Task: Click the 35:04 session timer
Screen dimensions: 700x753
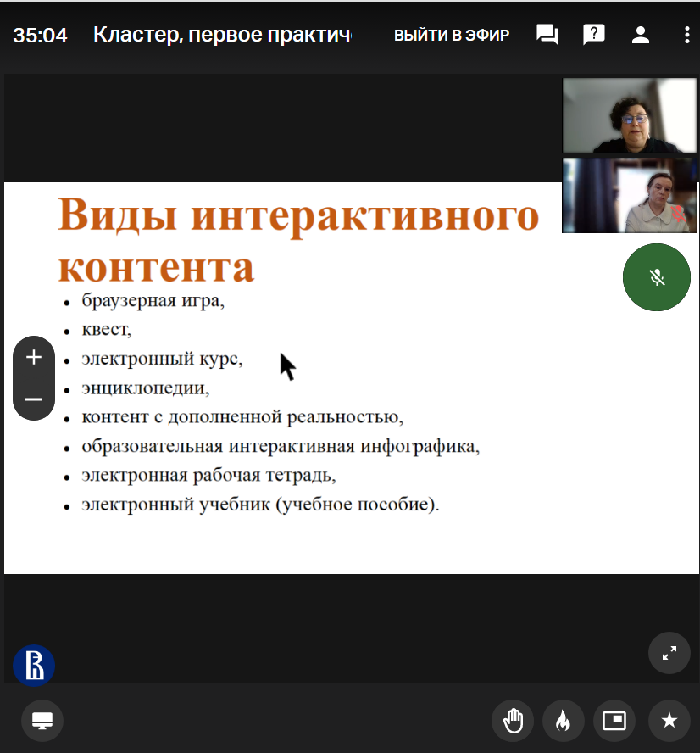Action: [x=40, y=35]
